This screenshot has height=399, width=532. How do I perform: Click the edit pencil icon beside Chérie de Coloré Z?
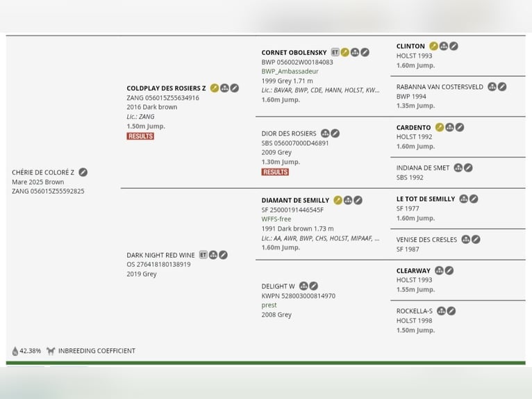coord(83,172)
